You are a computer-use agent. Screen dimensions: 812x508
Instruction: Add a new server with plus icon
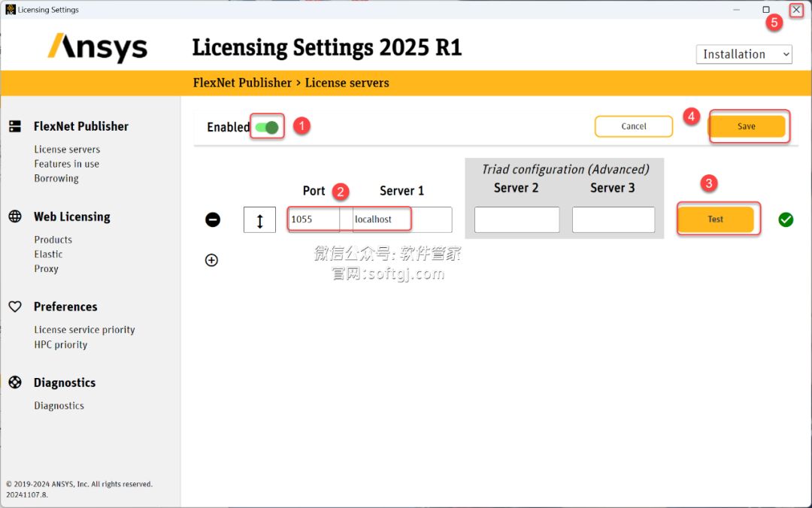point(211,260)
